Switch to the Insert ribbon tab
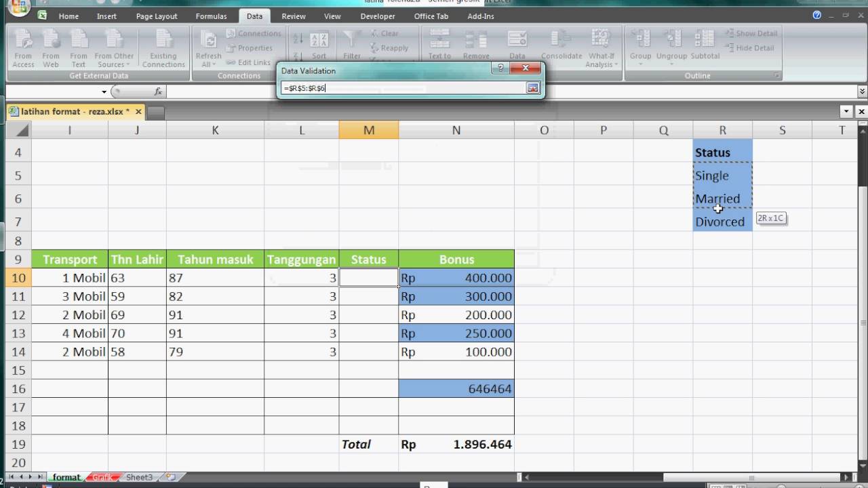The width and height of the screenshot is (868, 488). 106,16
